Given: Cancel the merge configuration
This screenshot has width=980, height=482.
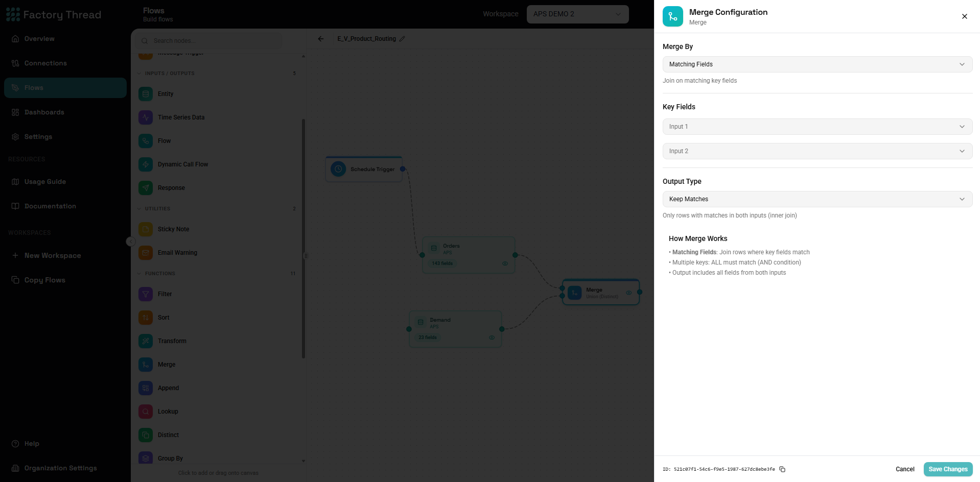Looking at the screenshot, I should 905,469.
